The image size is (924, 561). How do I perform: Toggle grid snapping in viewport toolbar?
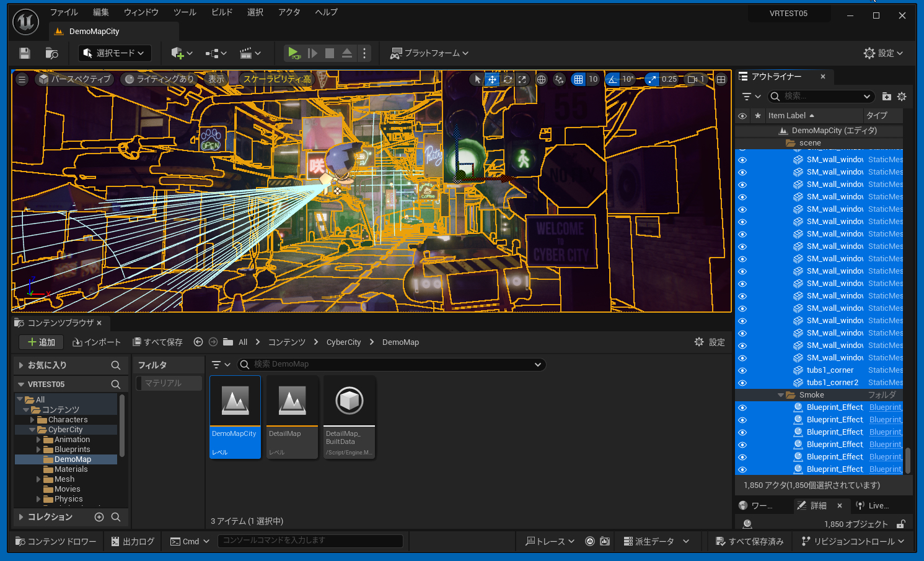tap(578, 79)
